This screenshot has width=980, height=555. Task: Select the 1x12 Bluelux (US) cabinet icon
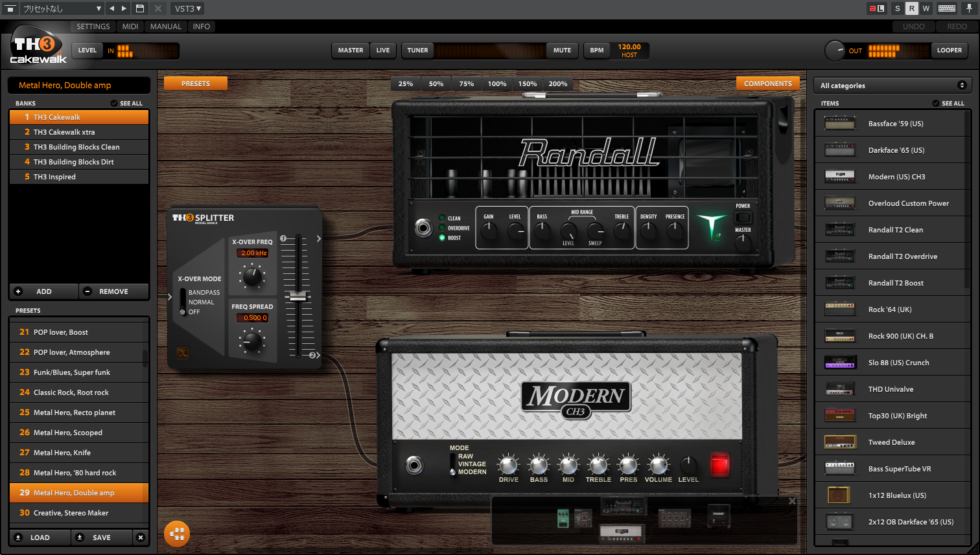tap(839, 495)
